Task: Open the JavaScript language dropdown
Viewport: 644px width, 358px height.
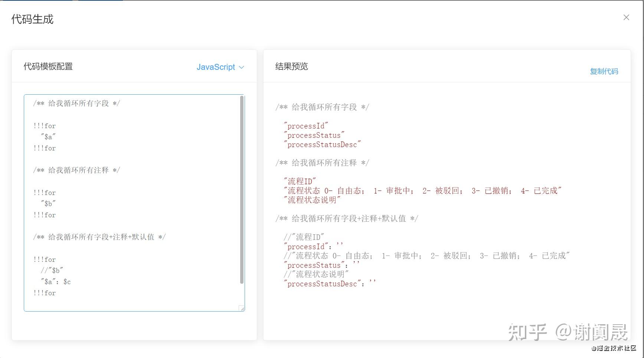Action: tap(216, 67)
